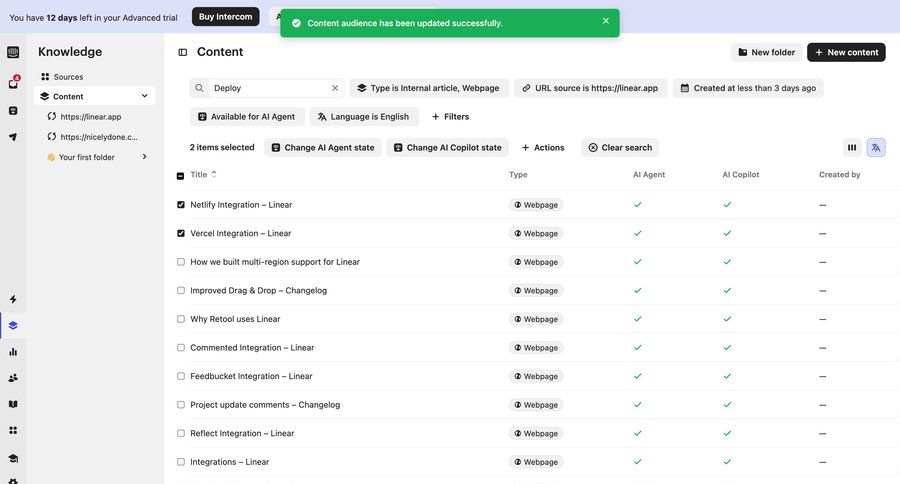Open https://linear.app source in sidebar
Viewport: 900px width, 484px height.
(91, 117)
